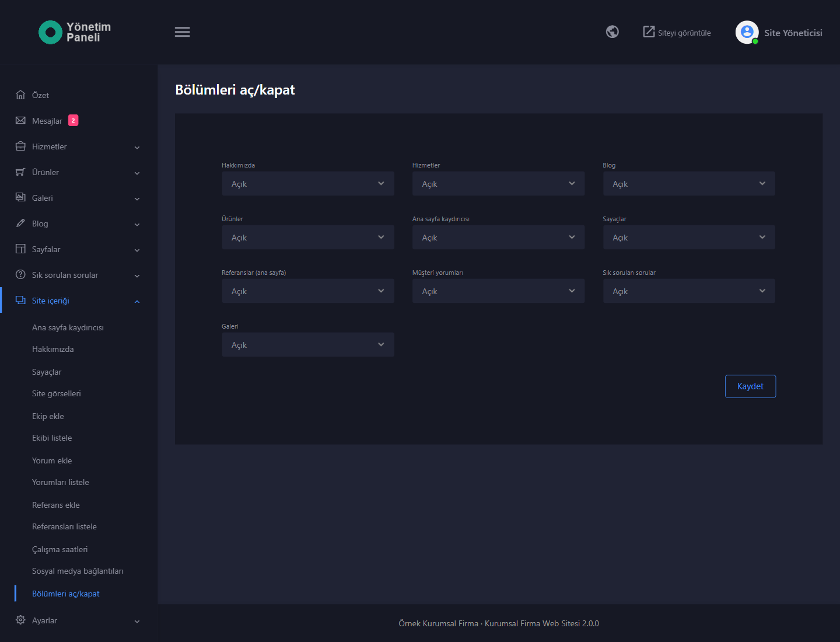Image resolution: width=840 pixels, height=642 pixels.
Task: Click the Mesajlar unread count badge
Action: [x=73, y=120]
